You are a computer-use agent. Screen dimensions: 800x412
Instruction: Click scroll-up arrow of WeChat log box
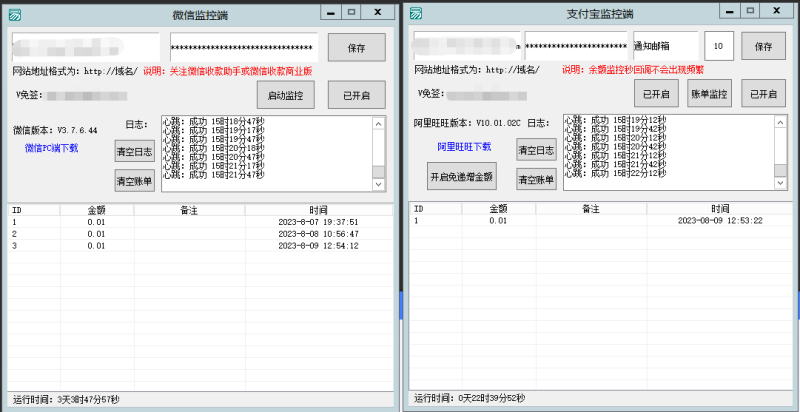378,123
